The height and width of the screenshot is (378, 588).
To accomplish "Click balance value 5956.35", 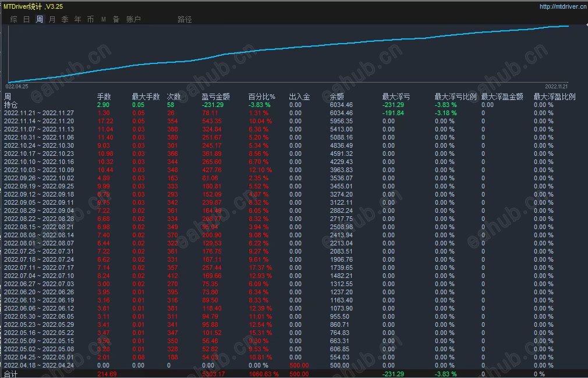I will (x=341, y=121).
